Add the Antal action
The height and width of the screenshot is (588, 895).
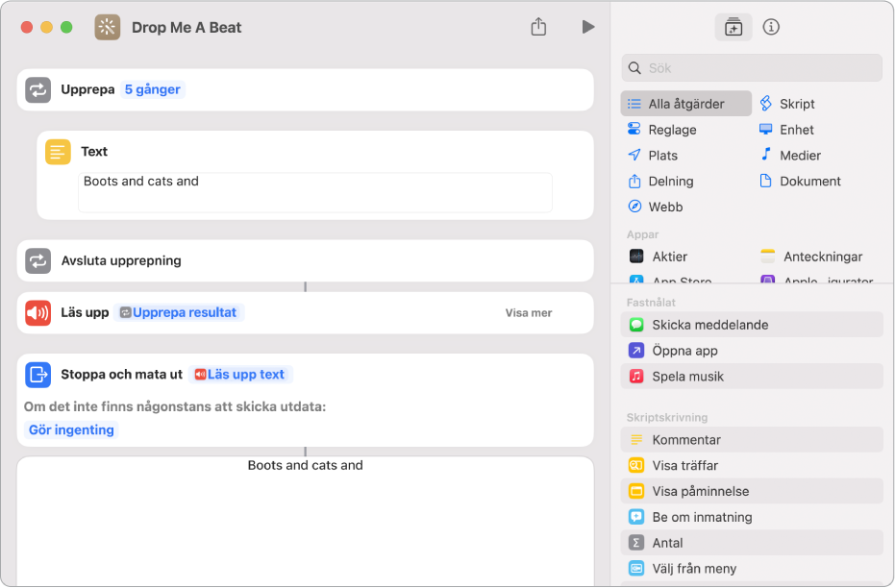[x=752, y=543]
